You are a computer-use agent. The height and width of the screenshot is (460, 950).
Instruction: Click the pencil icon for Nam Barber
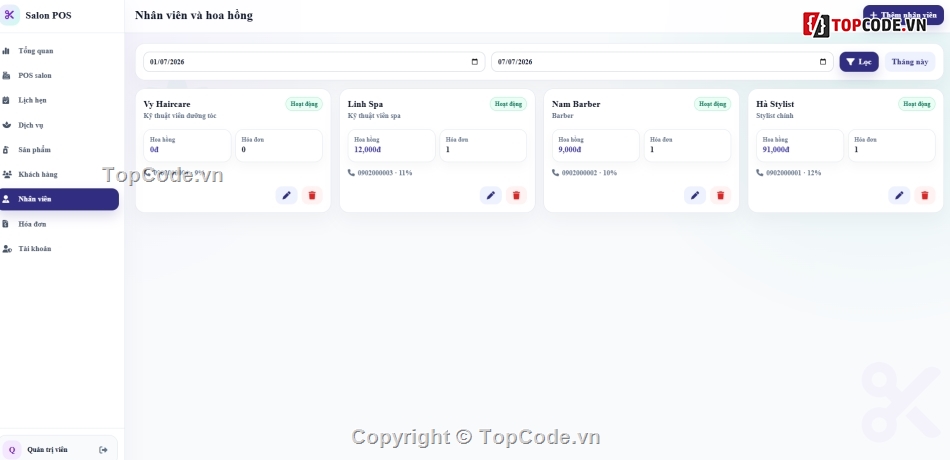pyautogui.click(x=695, y=195)
